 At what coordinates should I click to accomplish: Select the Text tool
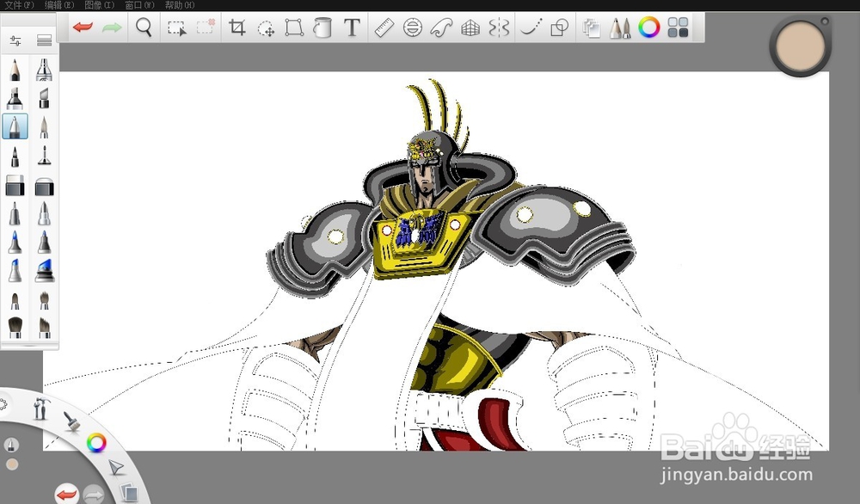point(352,27)
